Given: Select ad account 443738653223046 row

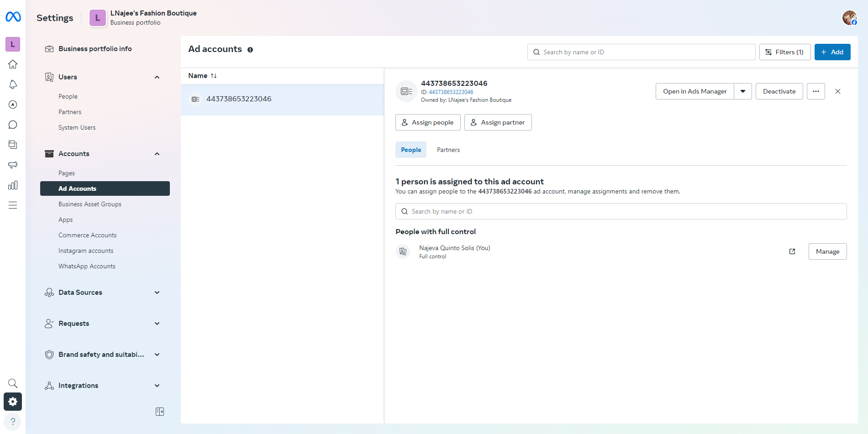Looking at the screenshot, I should (x=282, y=99).
